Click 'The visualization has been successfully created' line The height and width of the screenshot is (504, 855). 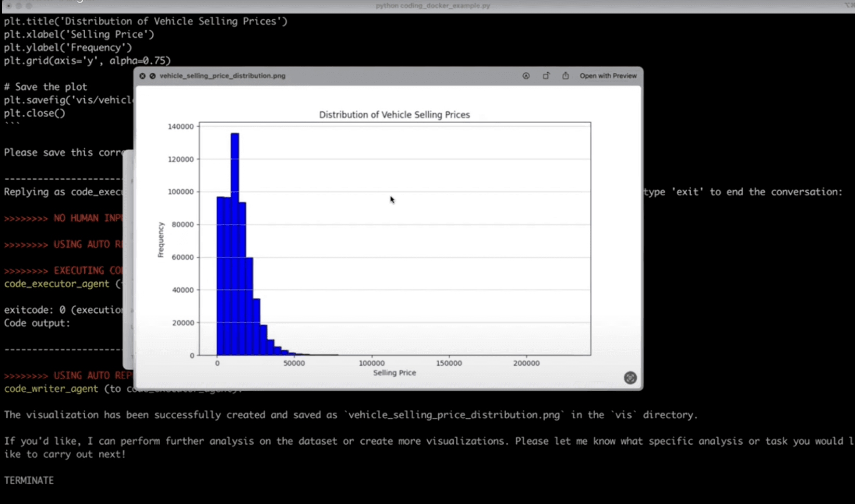351,415
